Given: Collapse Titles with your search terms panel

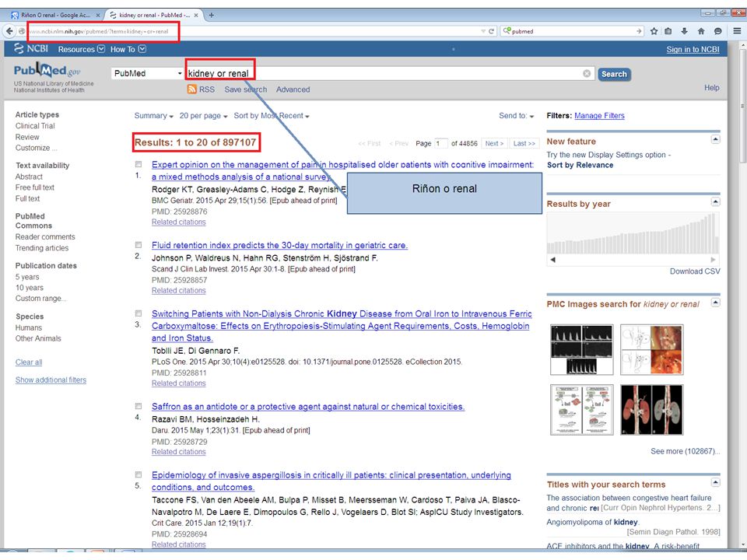Looking at the screenshot, I should tap(716, 482).
